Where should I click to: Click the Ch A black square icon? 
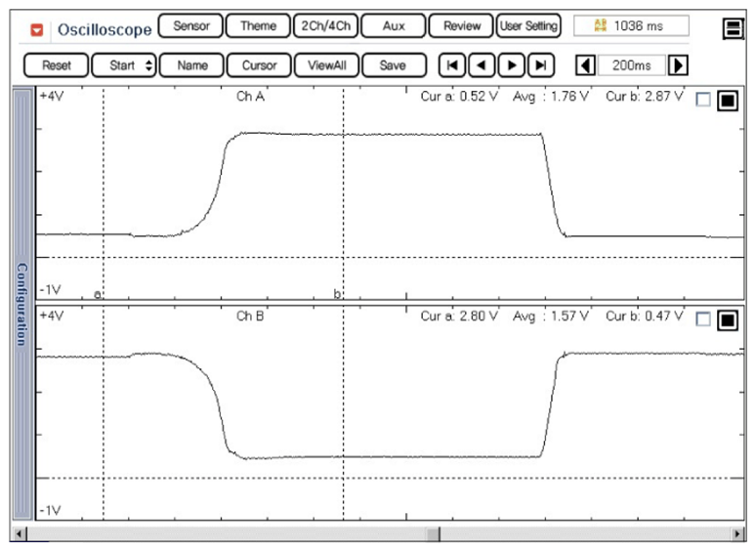[x=727, y=101]
